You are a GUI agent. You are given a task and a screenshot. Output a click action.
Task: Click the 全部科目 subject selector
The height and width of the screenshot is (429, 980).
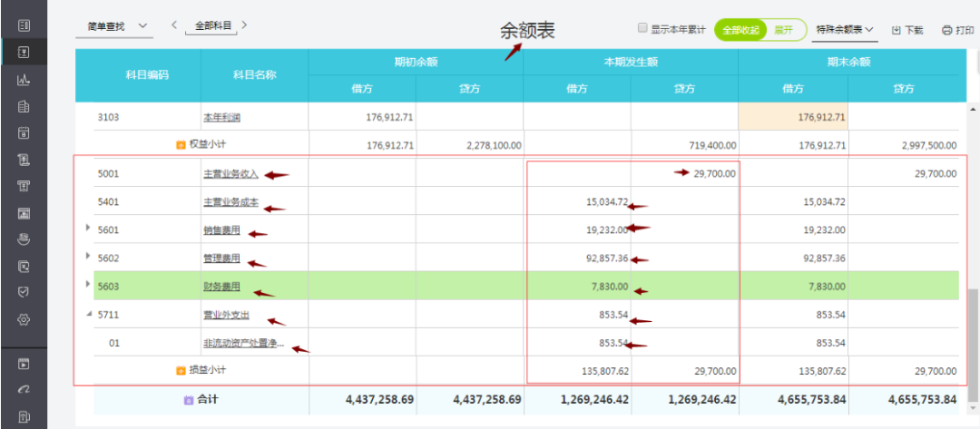[x=212, y=26]
